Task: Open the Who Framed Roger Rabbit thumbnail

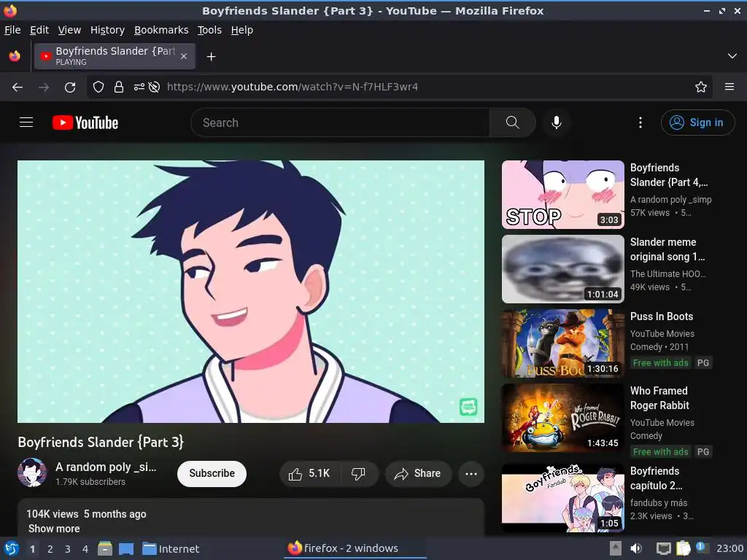Action: [x=562, y=418]
